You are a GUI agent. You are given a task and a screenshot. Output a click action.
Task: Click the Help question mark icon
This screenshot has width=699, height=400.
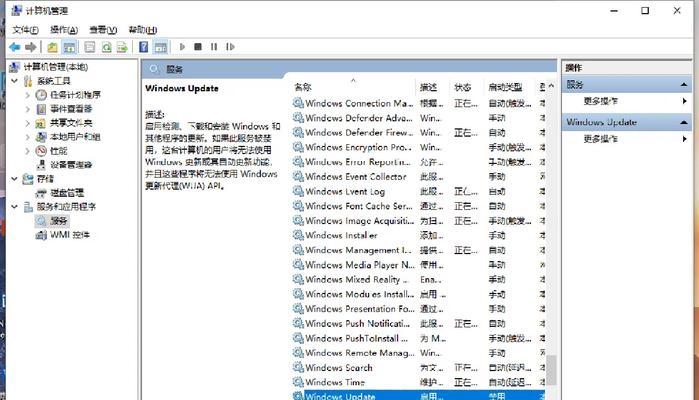pyautogui.click(x=144, y=47)
